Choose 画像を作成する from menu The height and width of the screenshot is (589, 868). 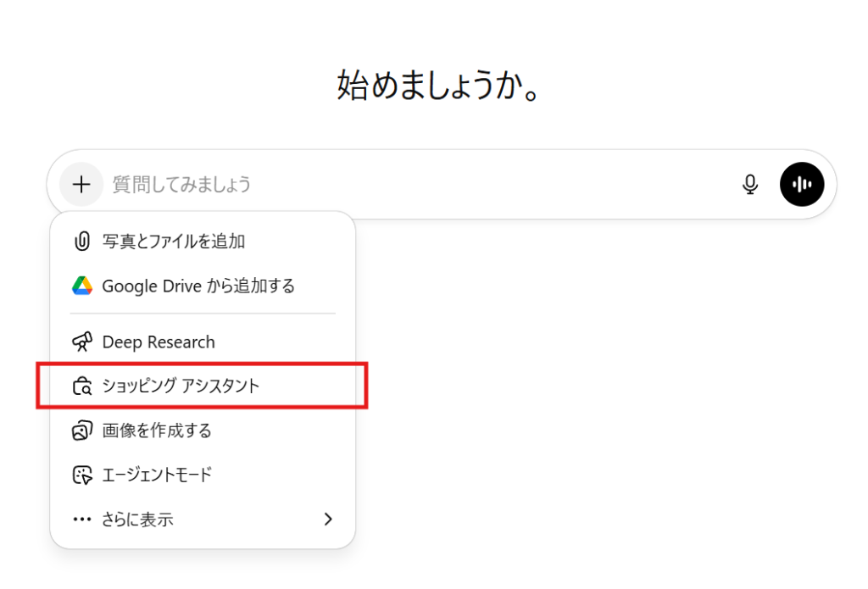[x=157, y=431]
